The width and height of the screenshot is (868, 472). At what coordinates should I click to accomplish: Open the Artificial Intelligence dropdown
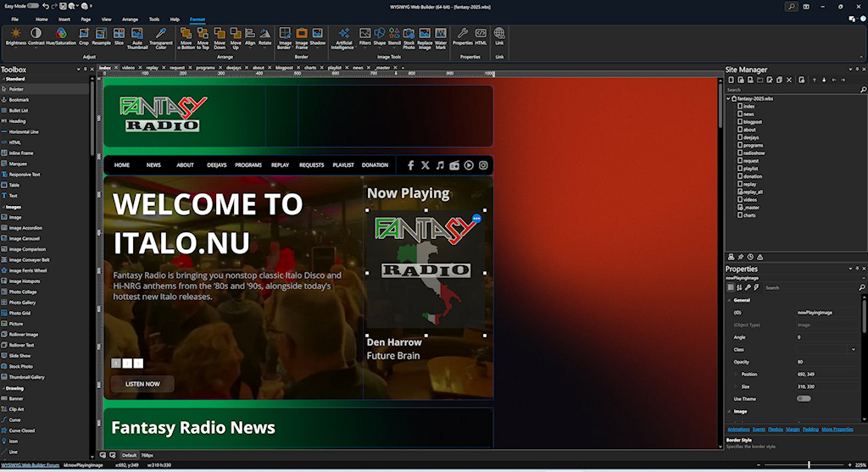click(x=342, y=38)
